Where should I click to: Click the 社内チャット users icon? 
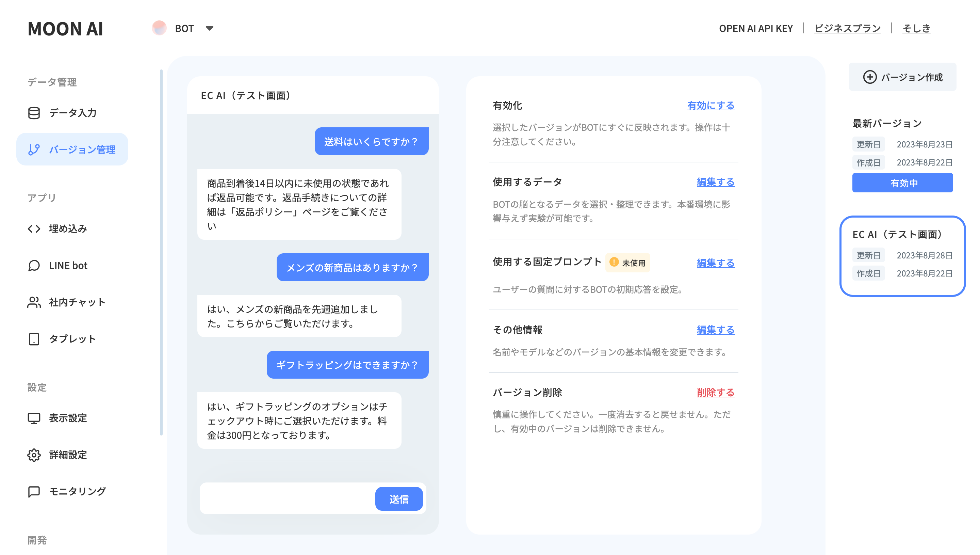pyautogui.click(x=34, y=302)
